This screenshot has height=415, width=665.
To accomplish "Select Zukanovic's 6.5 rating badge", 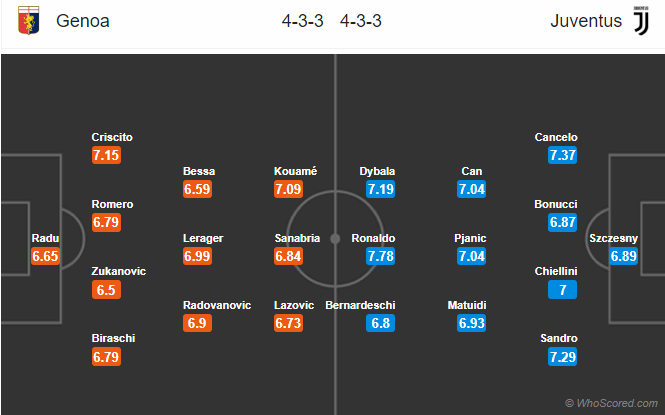I will pyautogui.click(x=106, y=290).
